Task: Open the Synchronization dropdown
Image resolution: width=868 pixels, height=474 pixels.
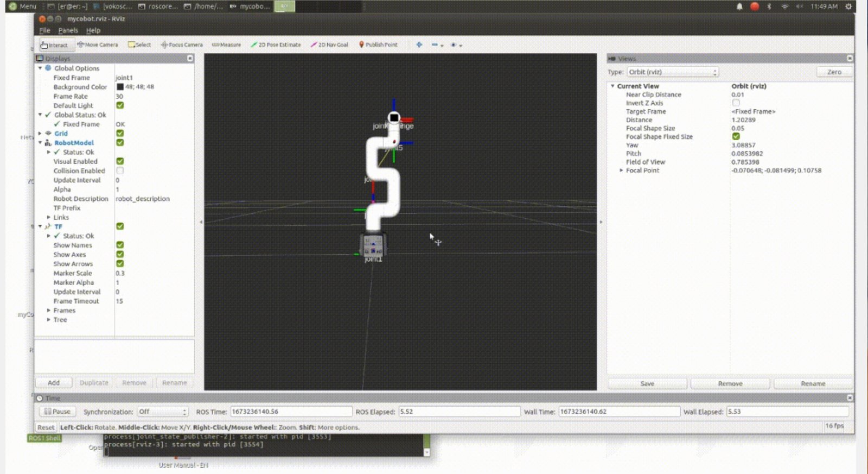Action: pyautogui.click(x=162, y=412)
